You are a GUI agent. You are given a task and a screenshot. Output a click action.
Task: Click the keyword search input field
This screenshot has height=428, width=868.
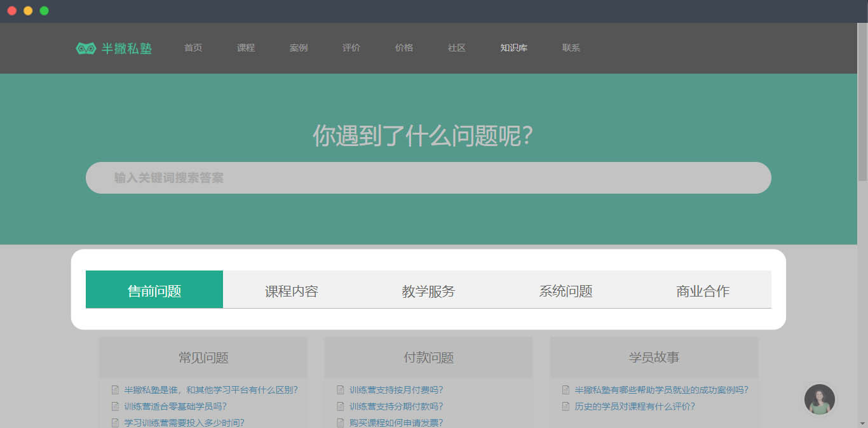(x=428, y=178)
